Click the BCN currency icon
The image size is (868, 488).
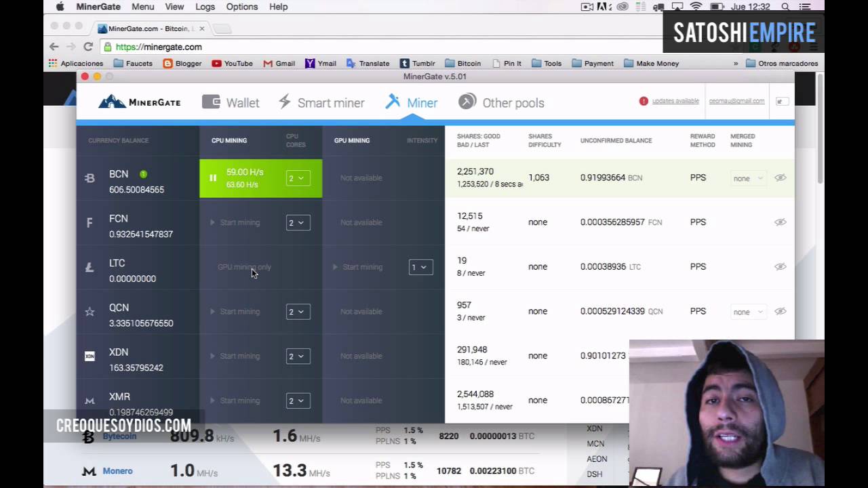click(90, 178)
